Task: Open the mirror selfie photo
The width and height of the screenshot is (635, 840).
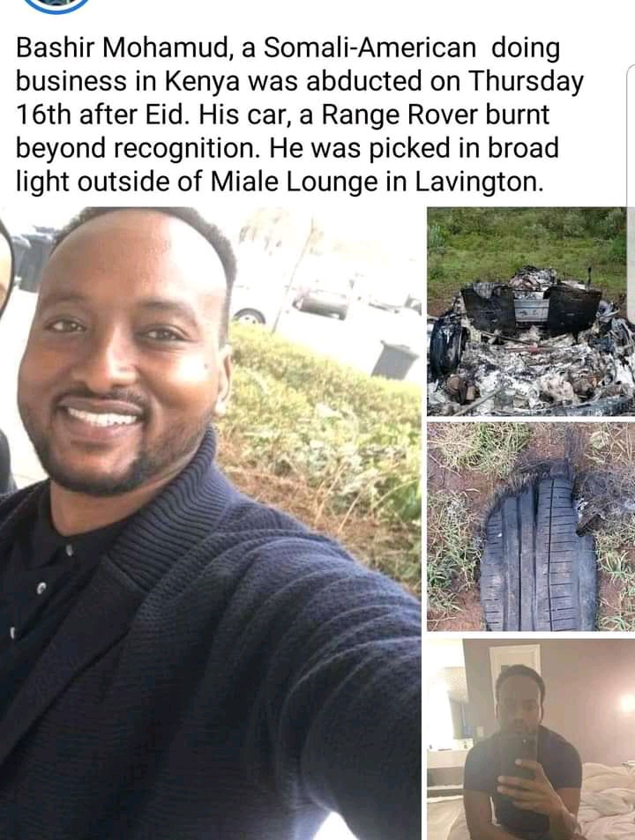Action: tap(531, 740)
